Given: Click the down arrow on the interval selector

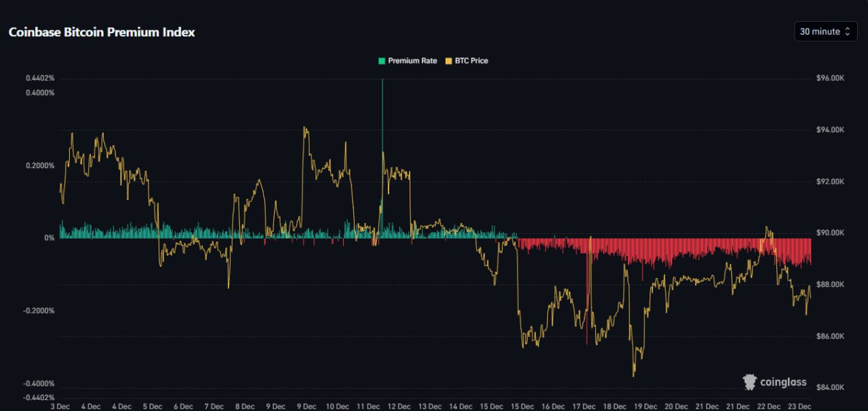Looking at the screenshot, I should coord(848,34).
